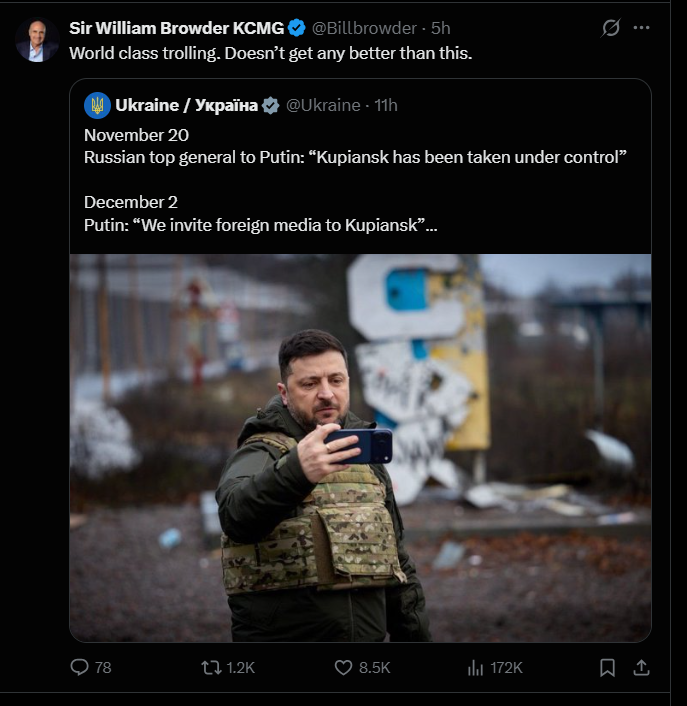Viewport: 687px width, 706px height.
Task: Open the 11h timestamp of the quoted tweet
Action: click(386, 105)
